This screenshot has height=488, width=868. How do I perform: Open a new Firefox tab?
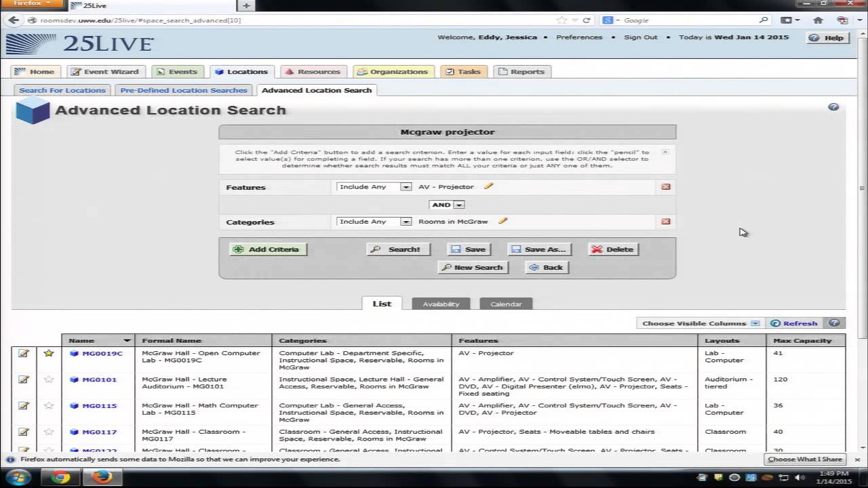point(246,5)
